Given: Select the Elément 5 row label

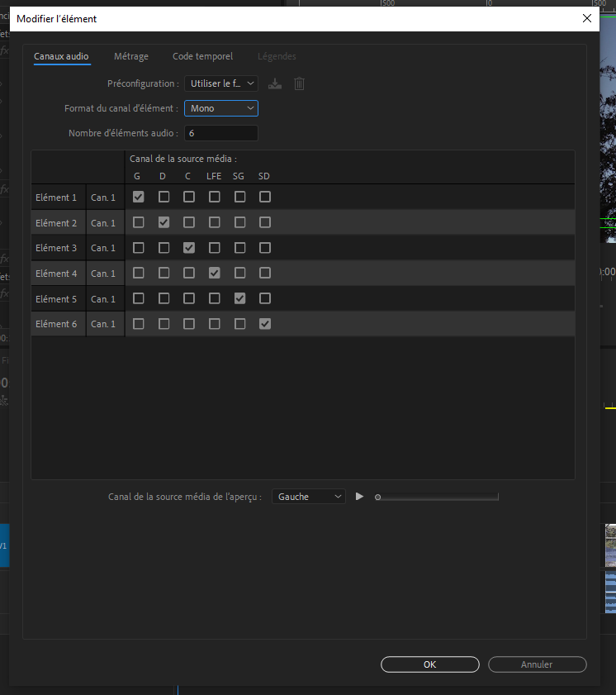Looking at the screenshot, I should (56, 299).
